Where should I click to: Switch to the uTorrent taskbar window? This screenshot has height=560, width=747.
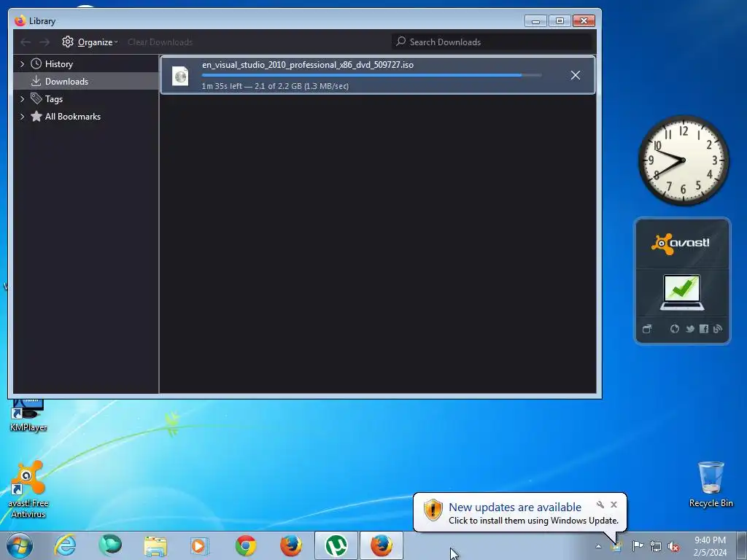(x=336, y=545)
